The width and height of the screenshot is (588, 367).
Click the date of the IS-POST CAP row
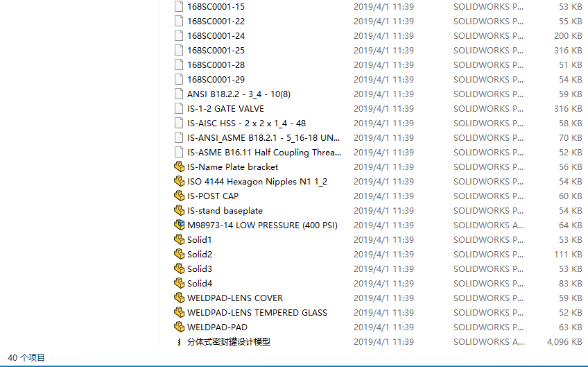(x=383, y=196)
